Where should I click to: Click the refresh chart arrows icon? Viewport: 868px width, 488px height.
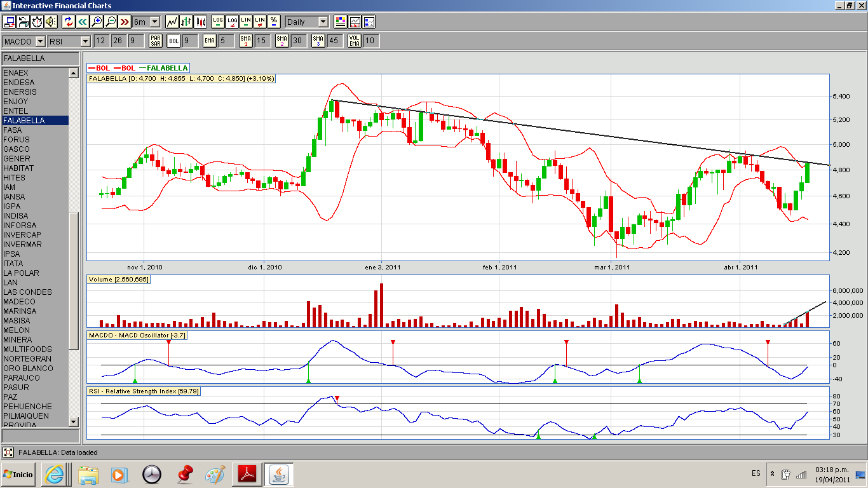(69, 22)
